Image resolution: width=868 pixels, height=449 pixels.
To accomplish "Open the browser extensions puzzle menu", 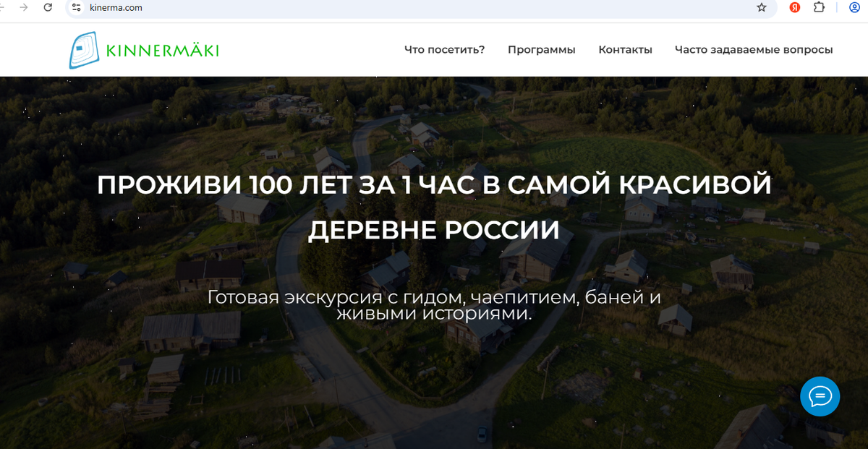I will pyautogui.click(x=820, y=9).
